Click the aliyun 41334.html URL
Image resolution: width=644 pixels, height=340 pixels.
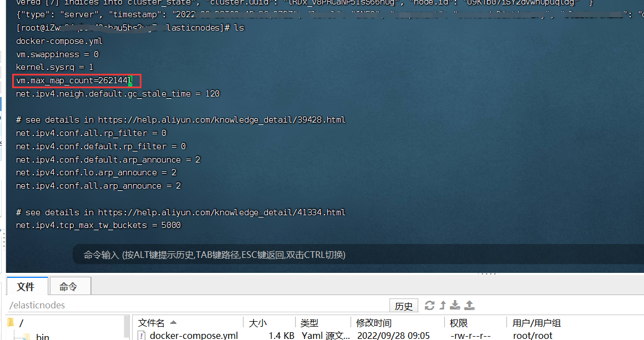point(222,212)
